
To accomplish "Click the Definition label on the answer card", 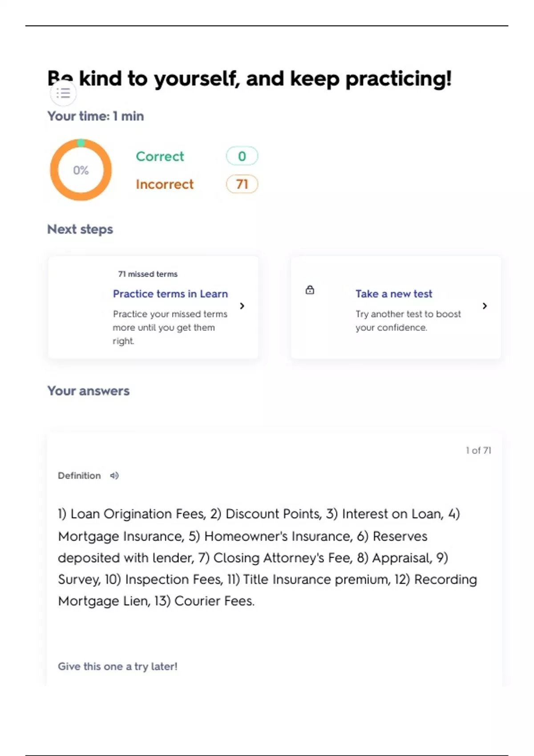I will (x=79, y=476).
